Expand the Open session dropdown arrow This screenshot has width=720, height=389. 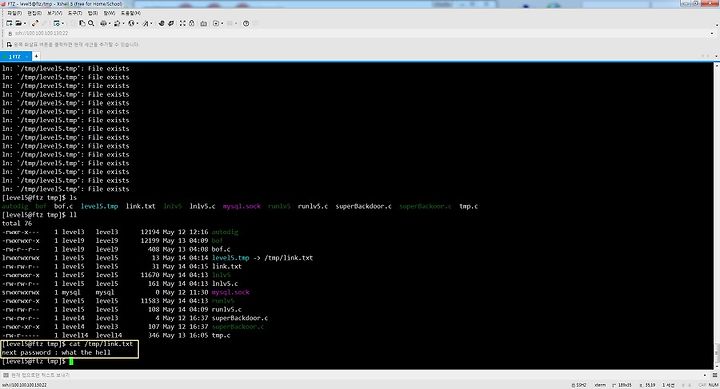coord(25,23)
